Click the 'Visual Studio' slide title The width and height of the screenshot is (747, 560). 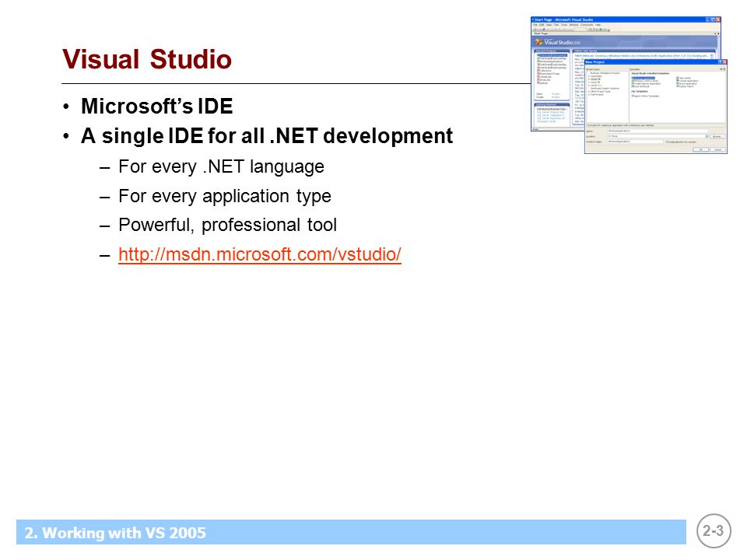(x=147, y=60)
